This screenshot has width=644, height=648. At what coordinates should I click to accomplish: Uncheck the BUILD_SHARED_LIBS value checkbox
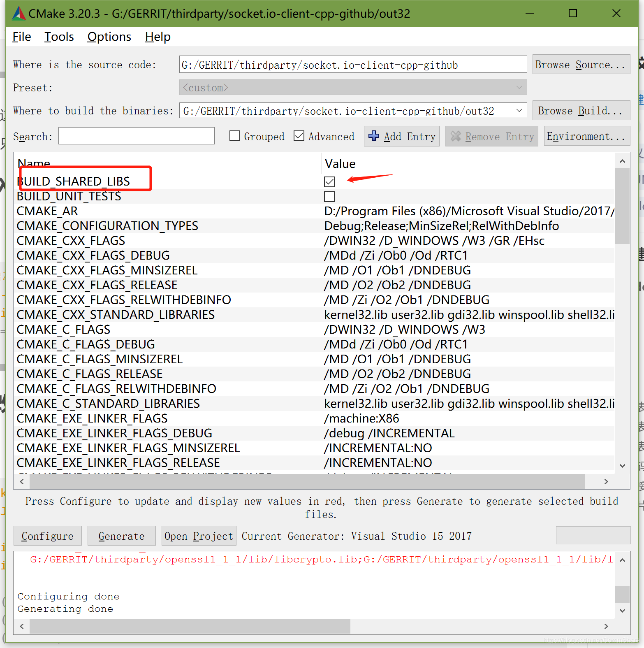[329, 181]
